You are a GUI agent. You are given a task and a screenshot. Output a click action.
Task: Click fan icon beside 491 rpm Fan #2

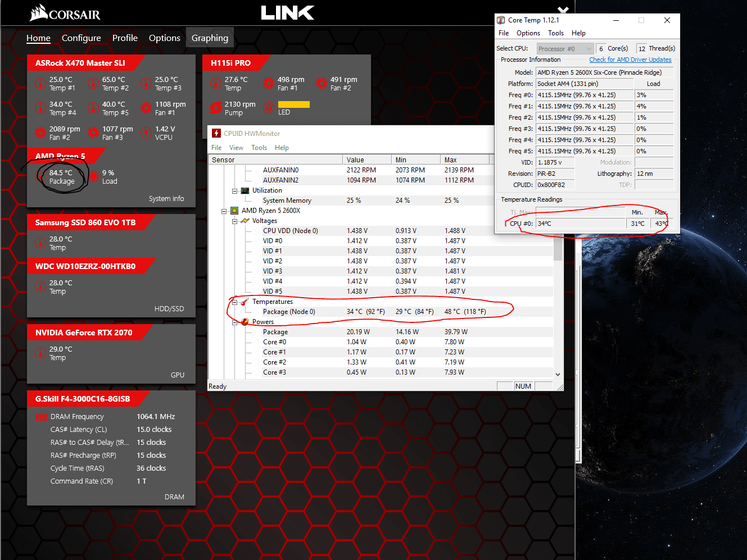(x=322, y=83)
